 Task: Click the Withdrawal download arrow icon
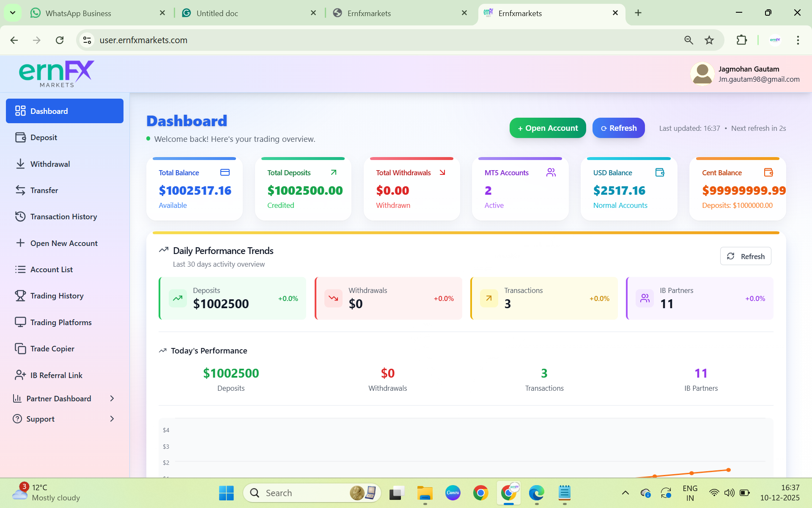[x=20, y=164]
